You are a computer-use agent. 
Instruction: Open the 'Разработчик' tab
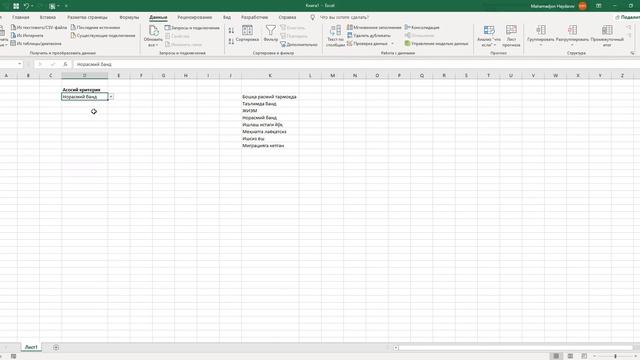click(255, 17)
